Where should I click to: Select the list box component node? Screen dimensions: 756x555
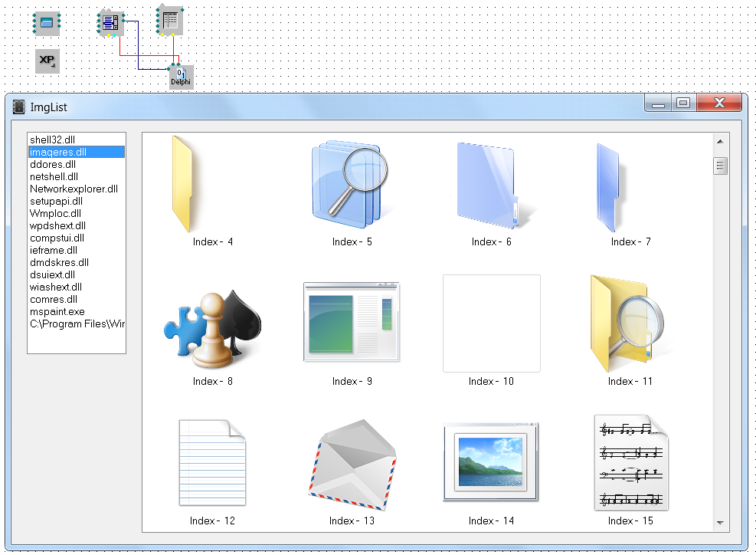111,23
